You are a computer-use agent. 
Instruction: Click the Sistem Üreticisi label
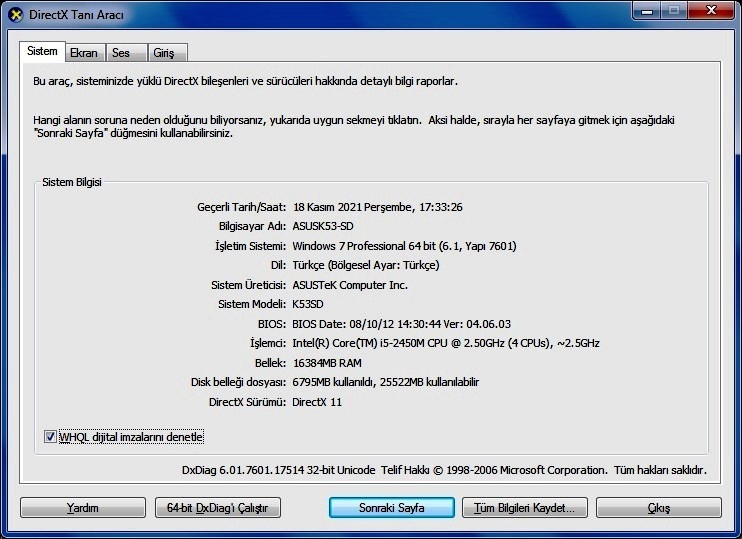[248, 285]
